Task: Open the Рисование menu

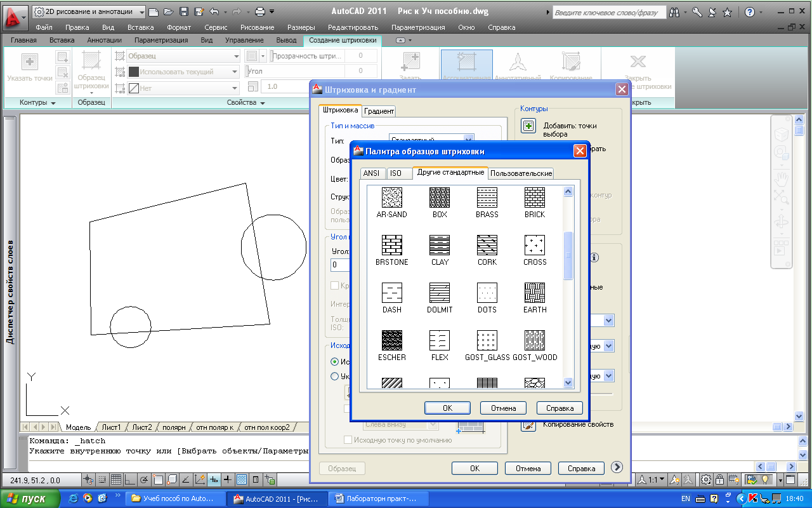Action: point(258,27)
